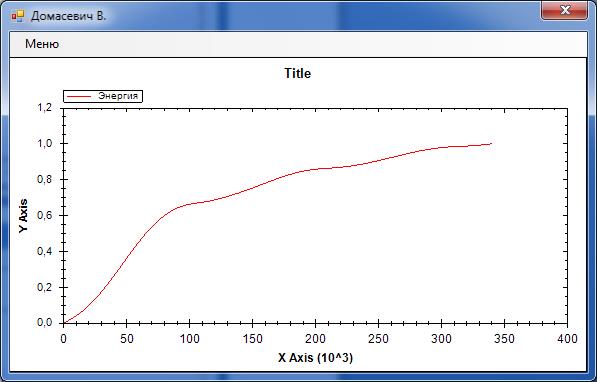Click the 250 tick on X axis
Image resolution: width=597 pixels, height=382 pixels.
pyautogui.click(x=378, y=339)
